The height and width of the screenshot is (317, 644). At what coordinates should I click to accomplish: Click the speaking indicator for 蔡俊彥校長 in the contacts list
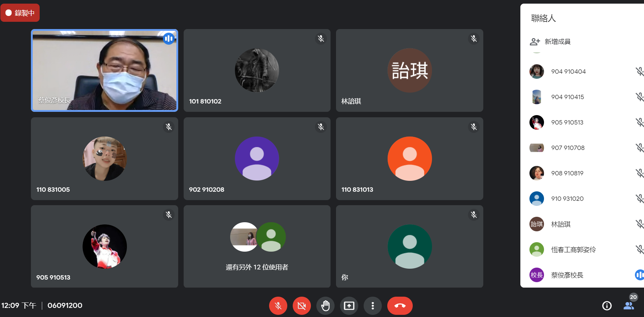[x=640, y=275]
